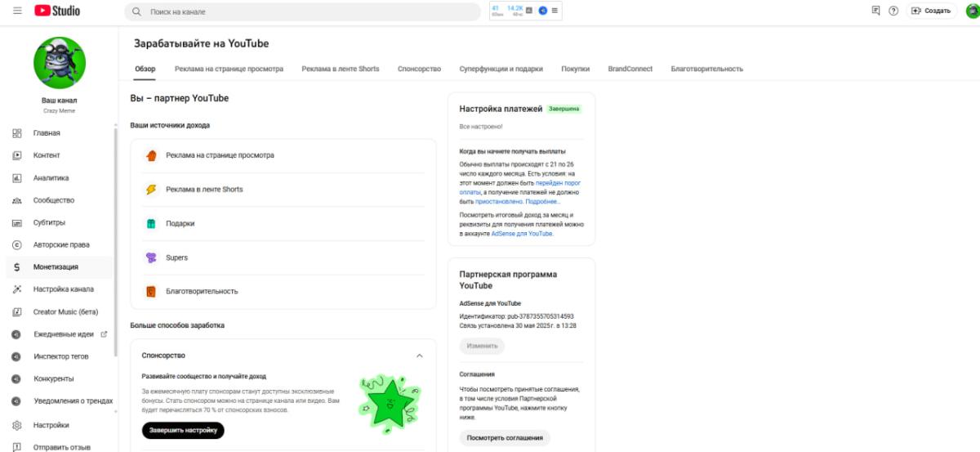Click the Подробнее link
This screenshot has height=452, width=980.
[543, 201]
